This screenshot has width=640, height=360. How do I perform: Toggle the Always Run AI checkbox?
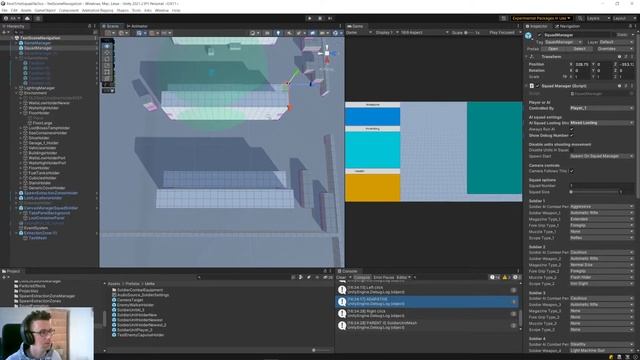(571, 129)
